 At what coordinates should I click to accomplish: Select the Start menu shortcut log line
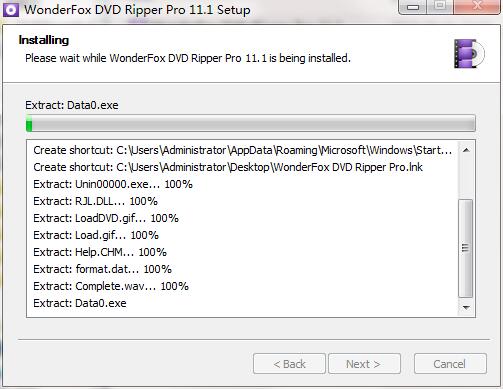(x=242, y=150)
